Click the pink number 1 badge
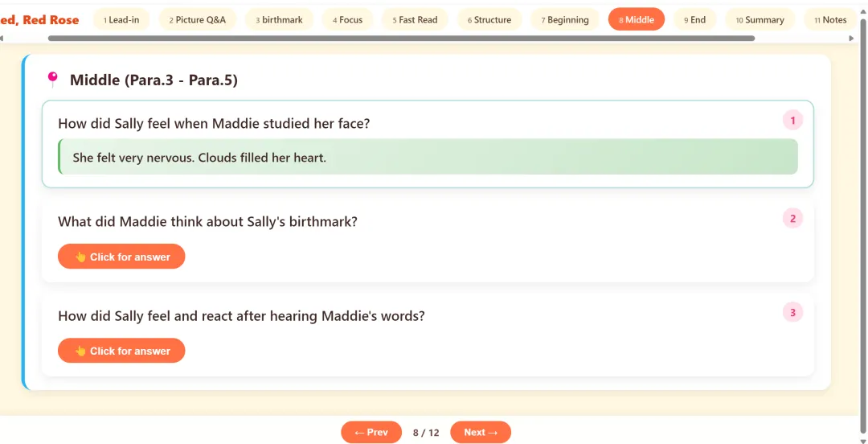This screenshot has width=868, height=444. point(792,121)
